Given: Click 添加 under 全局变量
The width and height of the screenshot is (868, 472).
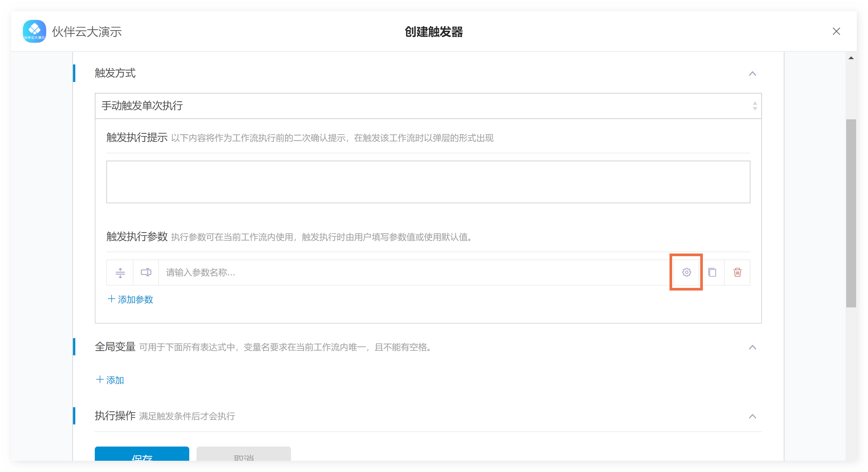Looking at the screenshot, I should (x=110, y=380).
